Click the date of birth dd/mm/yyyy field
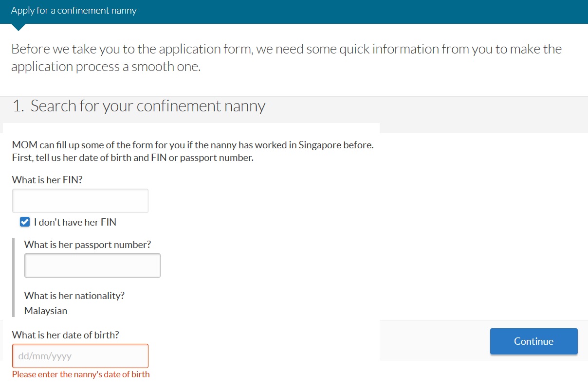The height and width of the screenshot is (388, 588). (80, 356)
